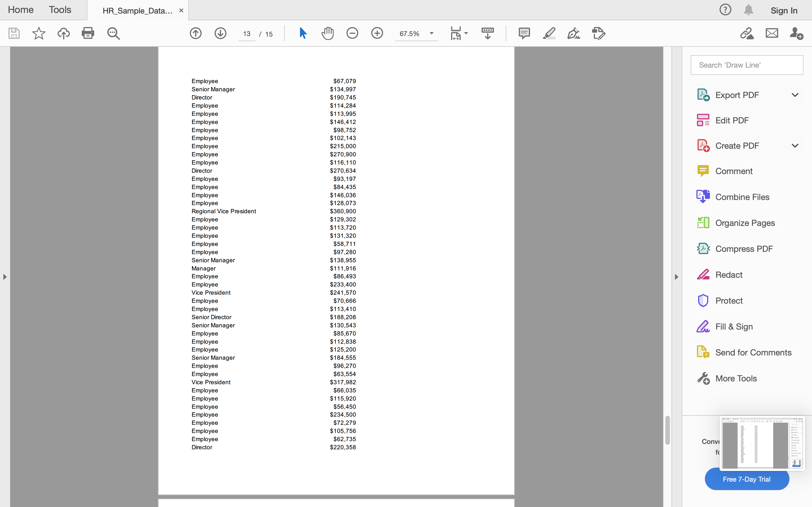Expand Export PDF options
The image size is (812, 507).
coord(795,95)
